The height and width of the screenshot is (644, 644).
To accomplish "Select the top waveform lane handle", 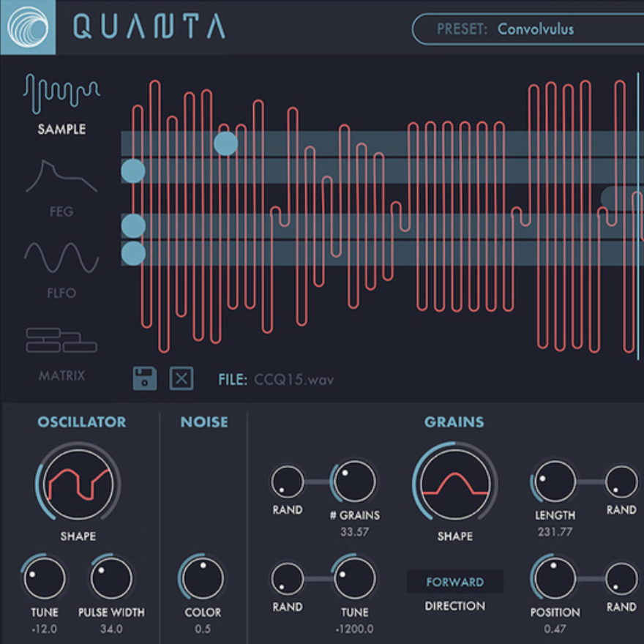I will pos(225,143).
